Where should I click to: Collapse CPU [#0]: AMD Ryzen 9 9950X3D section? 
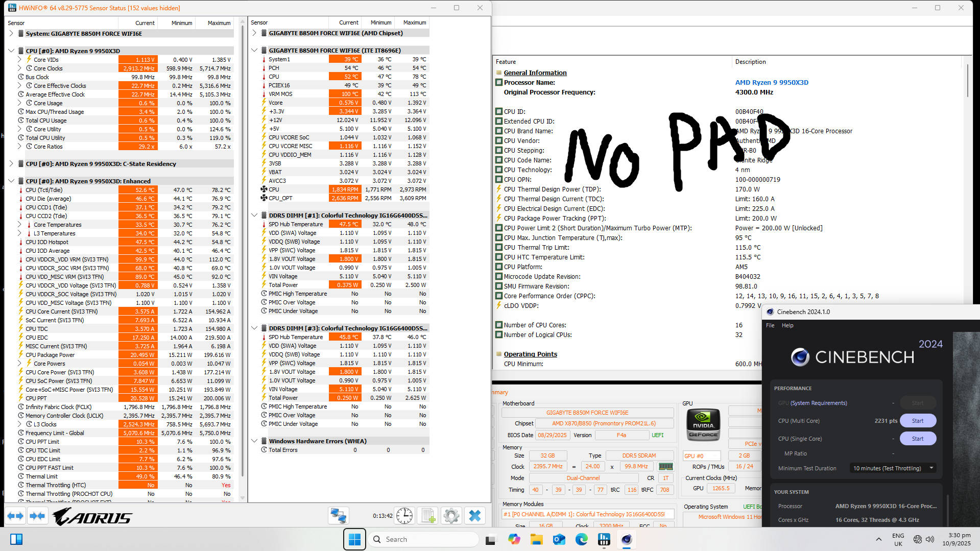click(11, 51)
